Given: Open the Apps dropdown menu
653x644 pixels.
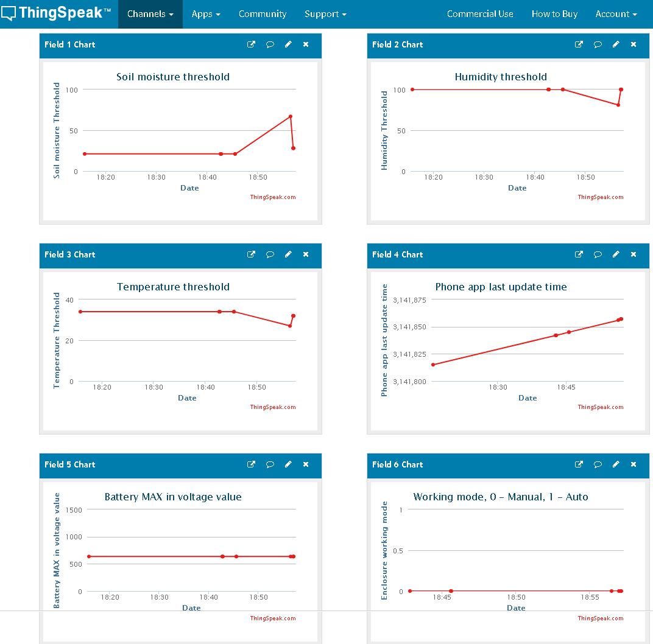Looking at the screenshot, I should [x=206, y=14].
